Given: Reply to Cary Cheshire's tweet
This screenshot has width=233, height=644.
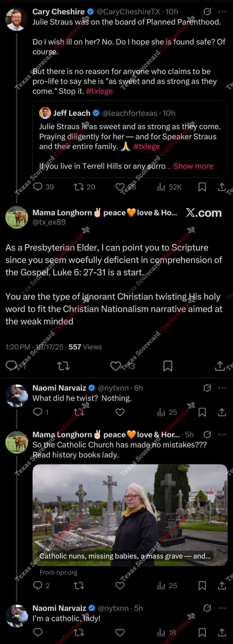Looking at the screenshot, I should tap(38, 187).
